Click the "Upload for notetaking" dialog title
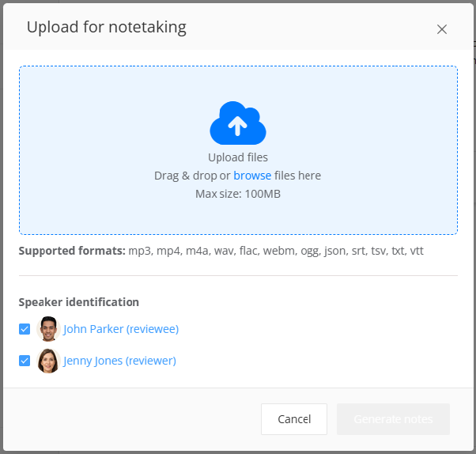 [107, 28]
